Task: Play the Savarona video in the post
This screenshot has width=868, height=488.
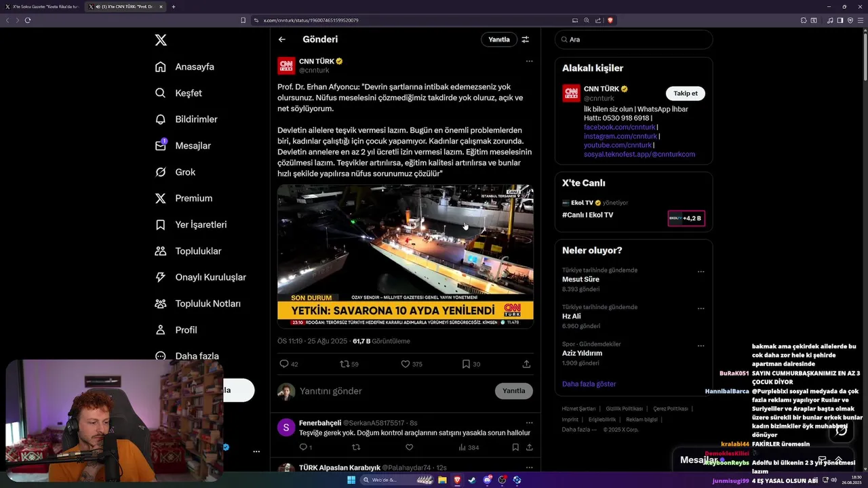Action: coord(406,256)
